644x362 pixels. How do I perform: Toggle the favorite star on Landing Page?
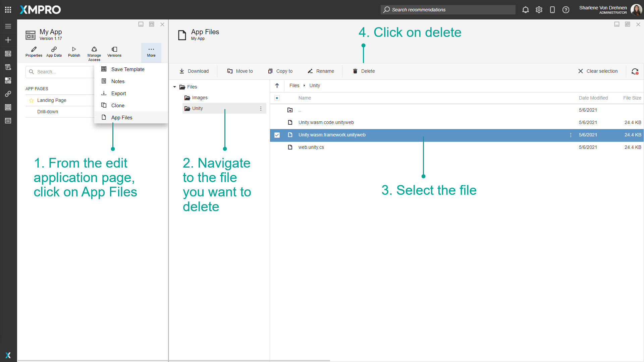point(31,100)
